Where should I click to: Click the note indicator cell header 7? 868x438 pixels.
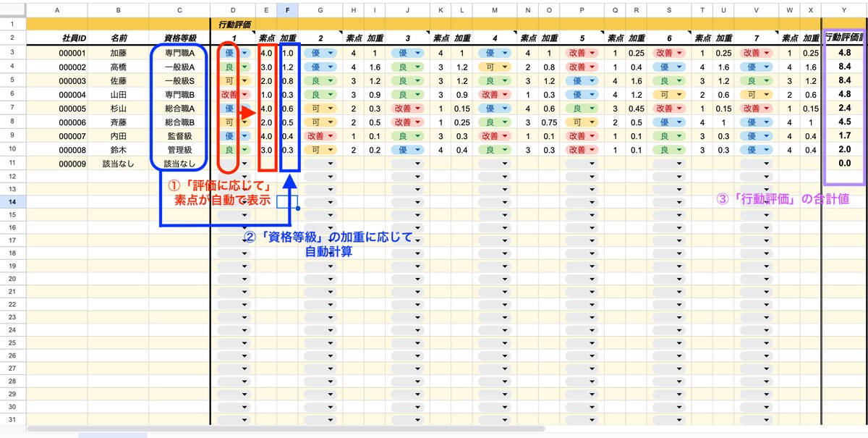click(756, 38)
